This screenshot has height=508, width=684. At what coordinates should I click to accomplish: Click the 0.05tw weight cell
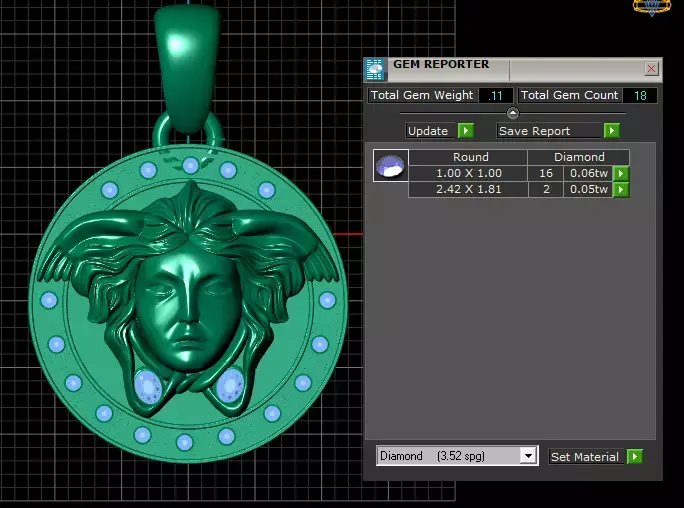588,189
